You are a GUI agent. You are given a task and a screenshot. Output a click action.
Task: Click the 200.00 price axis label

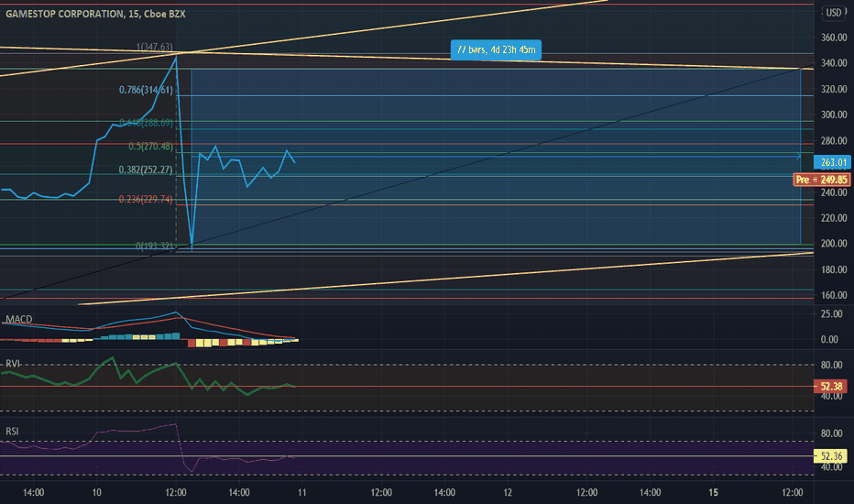pos(834,244)
